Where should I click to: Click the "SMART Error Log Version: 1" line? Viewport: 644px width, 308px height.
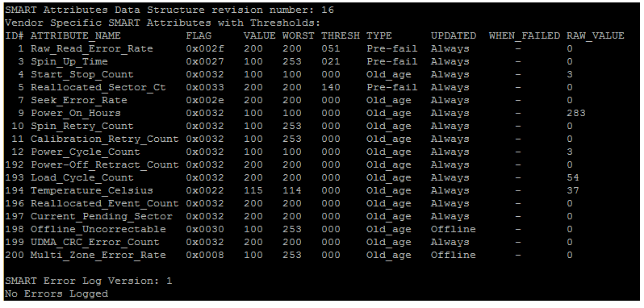click(89, 281)
